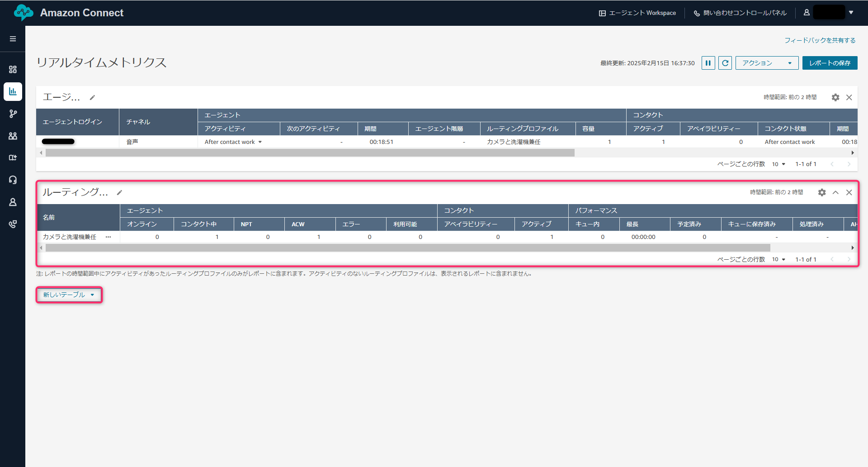Screen dimensions: 868x467
Task: Pause the automatic metrics refresh
Action: click(708, 63)
